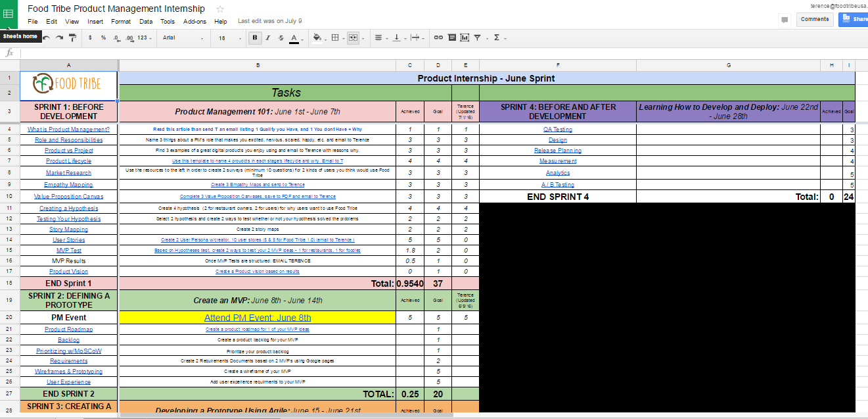Viewport: 868px width, 419px height.
Task: Select the green 'Tasks' cell
Action: [x=286, y=93]
